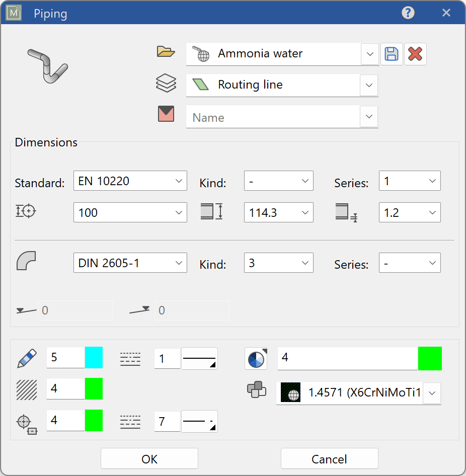Open the pipe class folder icon
Viewport: 466px width, 476px height.
click(x=166, y=51)
